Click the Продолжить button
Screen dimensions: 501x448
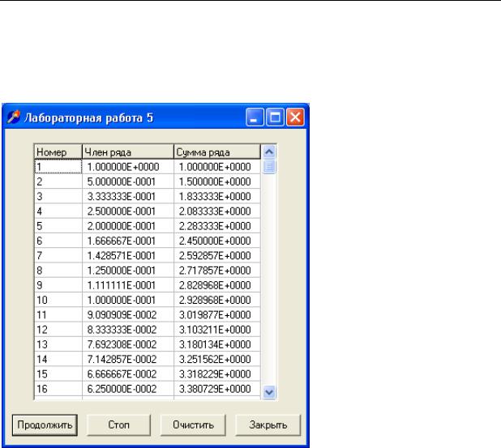(x=45, y=425)
